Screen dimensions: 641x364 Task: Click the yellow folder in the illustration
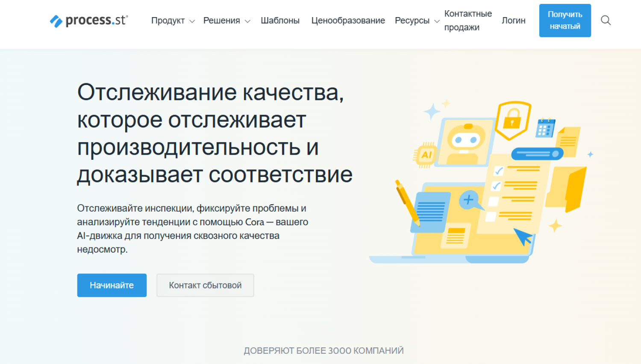coord(568,188)
